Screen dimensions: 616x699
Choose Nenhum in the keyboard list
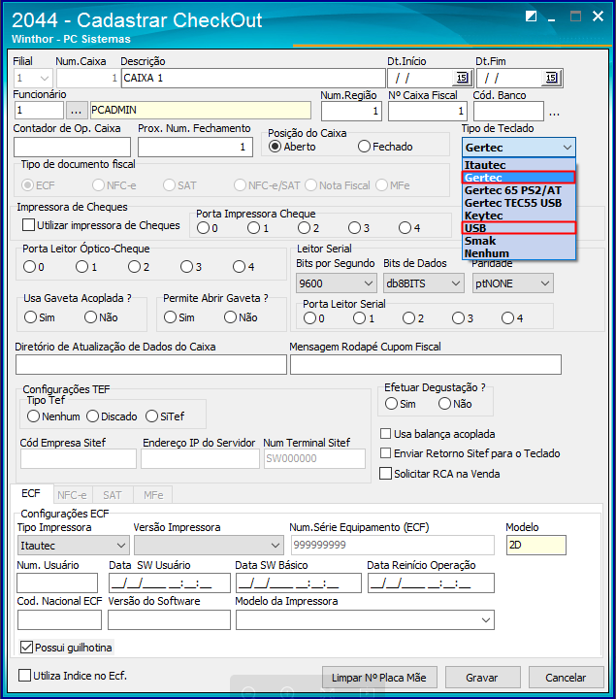coord(519,253)
